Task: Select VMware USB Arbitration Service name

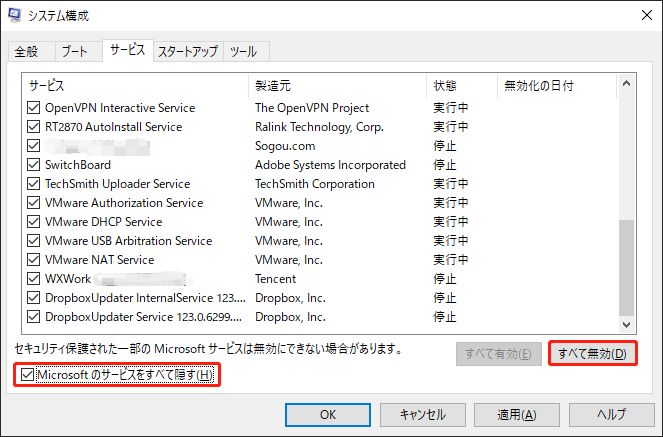Action: (129, 241)
